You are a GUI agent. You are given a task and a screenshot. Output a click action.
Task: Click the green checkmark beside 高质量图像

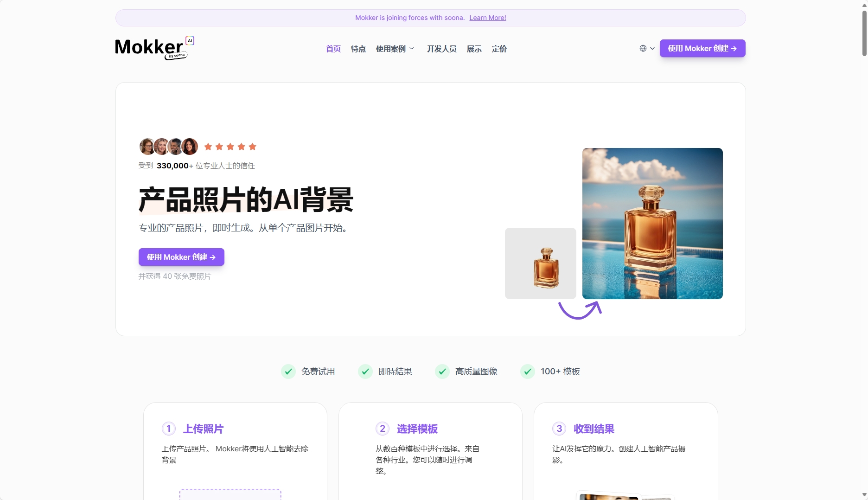click(x=442, y=372)
